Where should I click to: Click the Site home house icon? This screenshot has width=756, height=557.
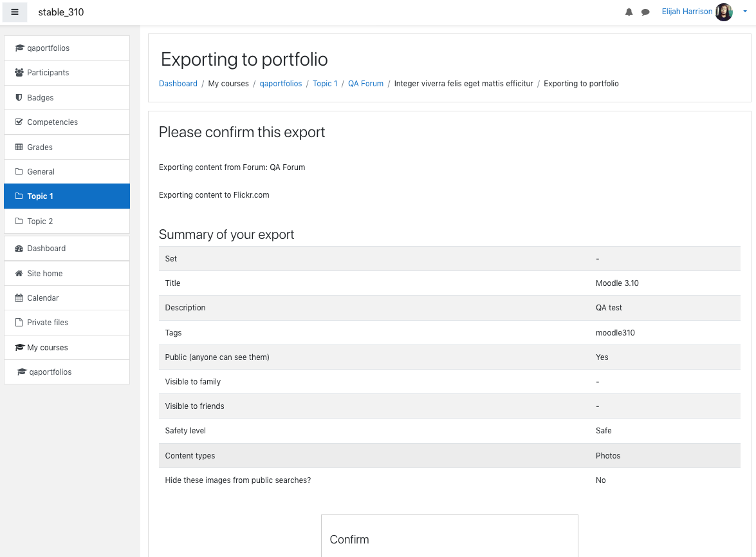[x=19, y=274]
